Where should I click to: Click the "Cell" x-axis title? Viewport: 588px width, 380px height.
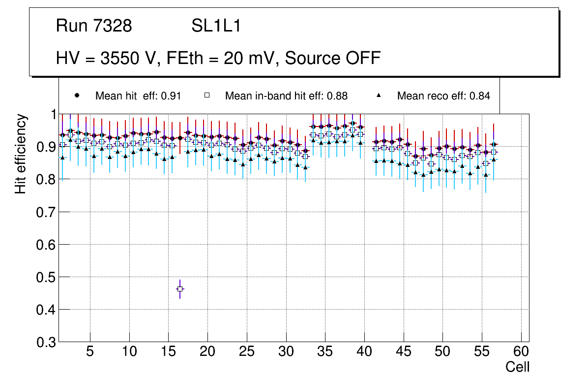point(517,367)
